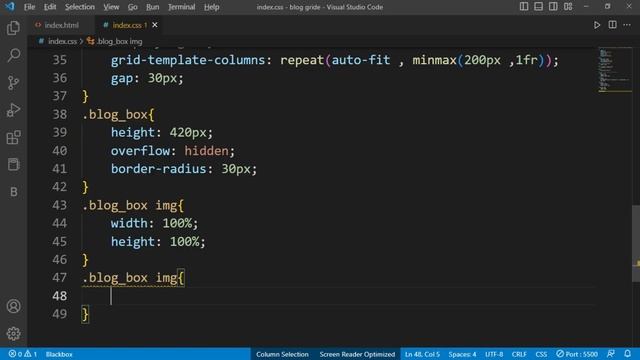
Task: Click line number 43 in gutter
Action: [60, 205]
